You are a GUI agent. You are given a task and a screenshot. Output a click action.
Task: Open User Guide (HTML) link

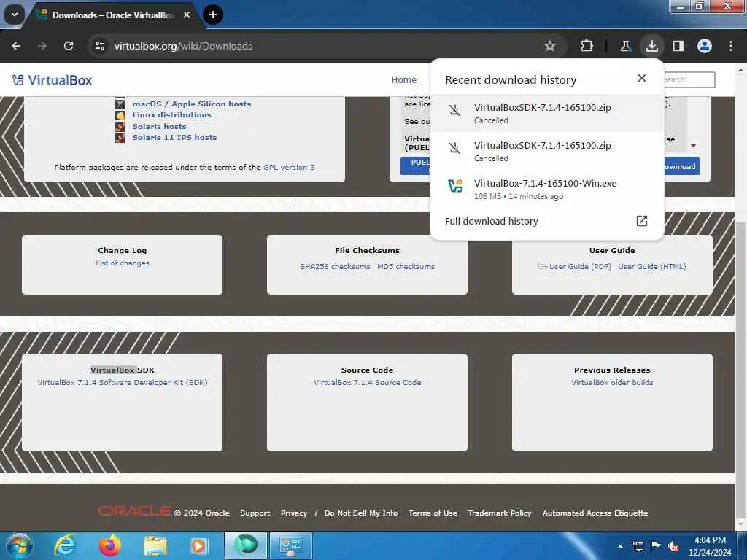652,266
